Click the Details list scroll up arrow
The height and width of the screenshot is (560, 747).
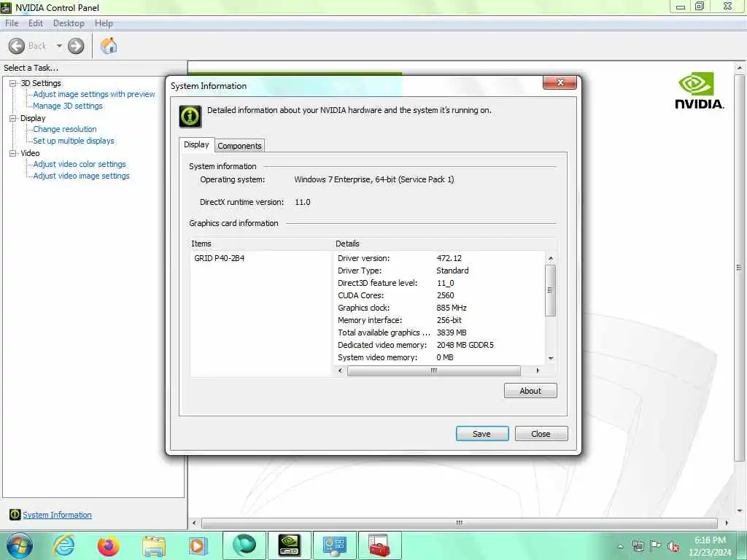point(551,259)
